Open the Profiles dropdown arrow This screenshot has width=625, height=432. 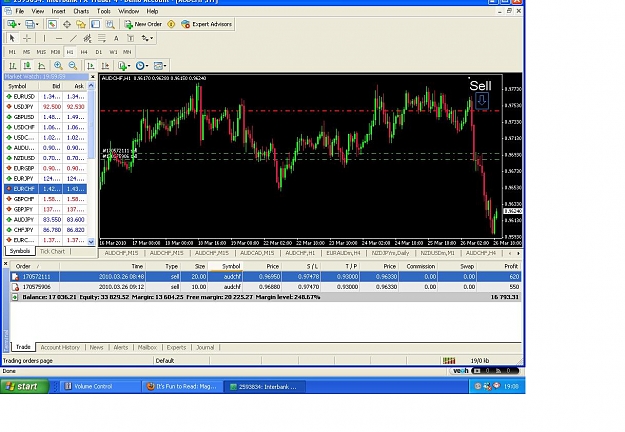click(x=37, y=24)
